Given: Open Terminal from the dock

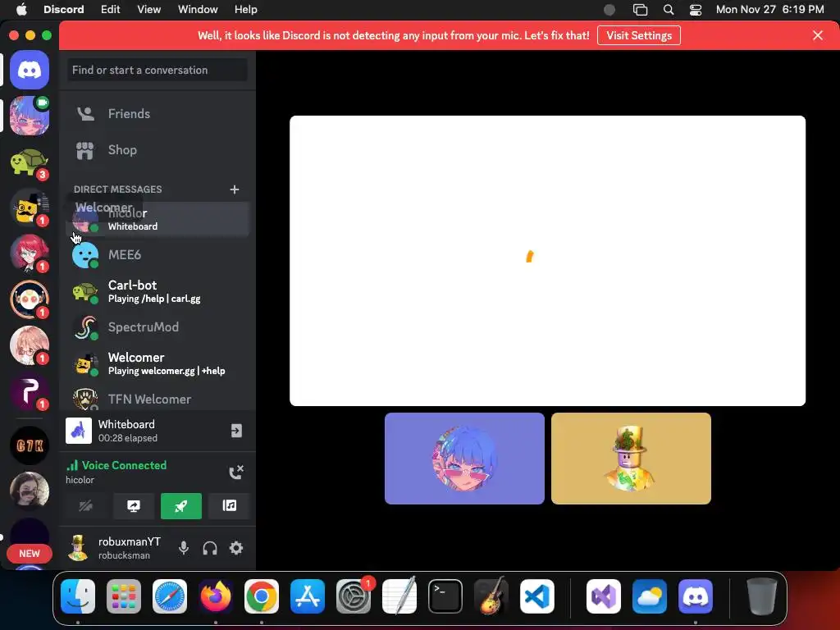Looking at the screenshot, I should pyautogui.click(x=445, y=596).
